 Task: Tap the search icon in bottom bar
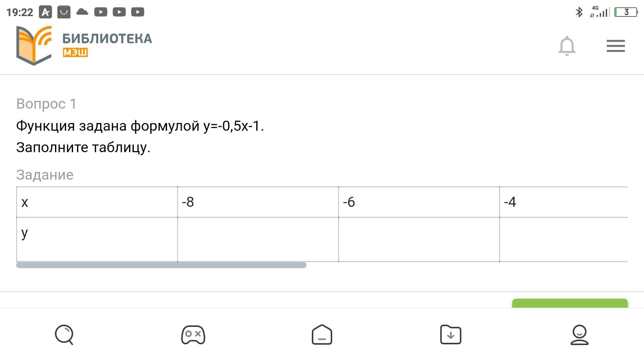(x=64, y=335)
